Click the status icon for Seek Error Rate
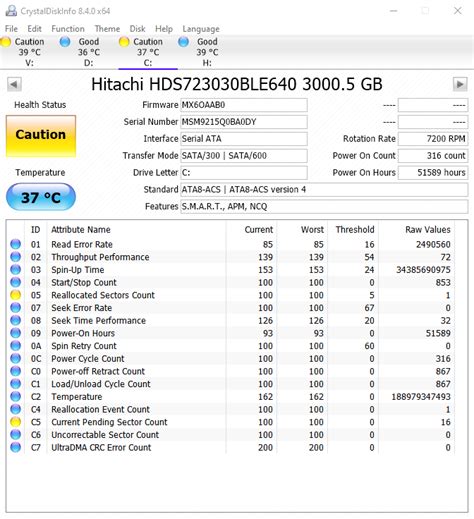This screenshot has height=519, width=474. (15, 308)
